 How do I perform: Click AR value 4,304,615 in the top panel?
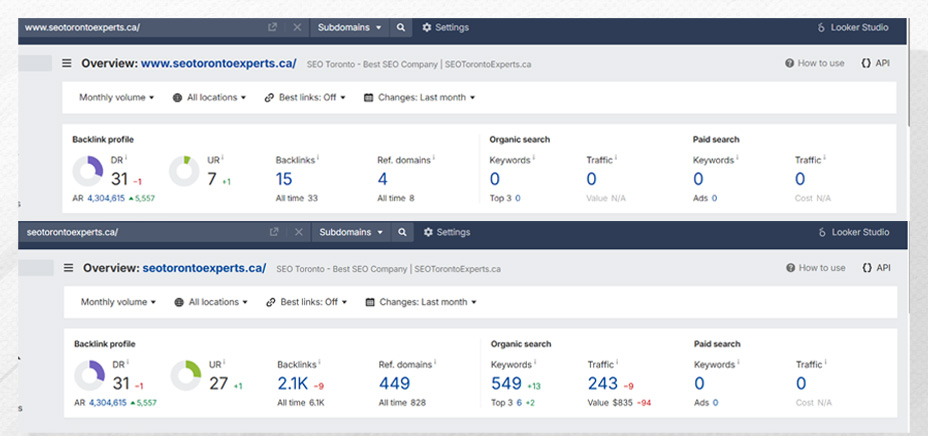(106, 198)
